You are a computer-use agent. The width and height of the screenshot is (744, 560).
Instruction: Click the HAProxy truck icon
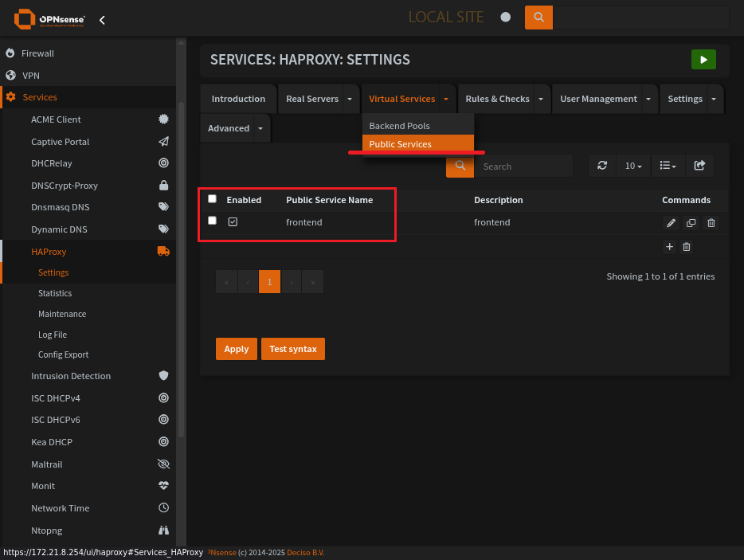(x=164, y=251)
